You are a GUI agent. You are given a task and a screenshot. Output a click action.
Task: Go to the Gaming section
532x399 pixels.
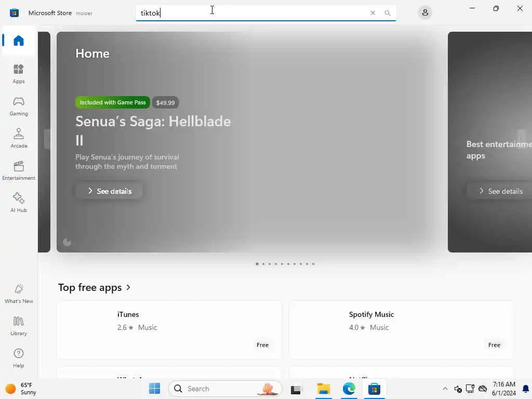[19, 106]
